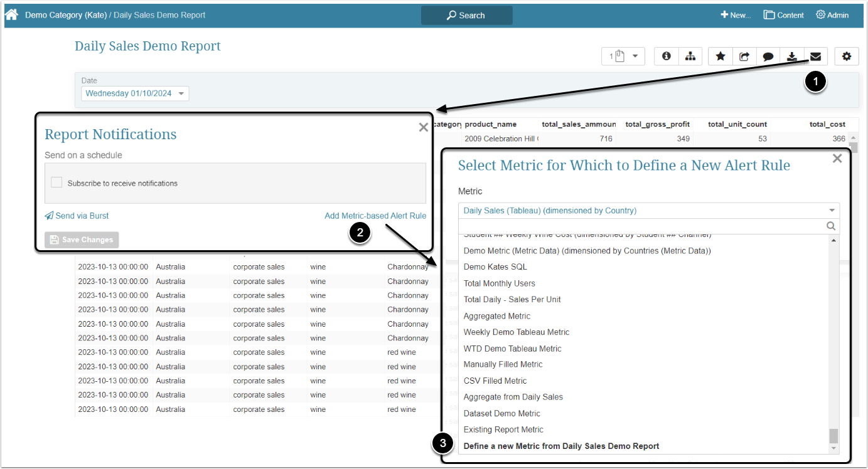Open report info icon
Image resolution: width=868 pixels, height=469 pixels.
(x=666, y=56)
